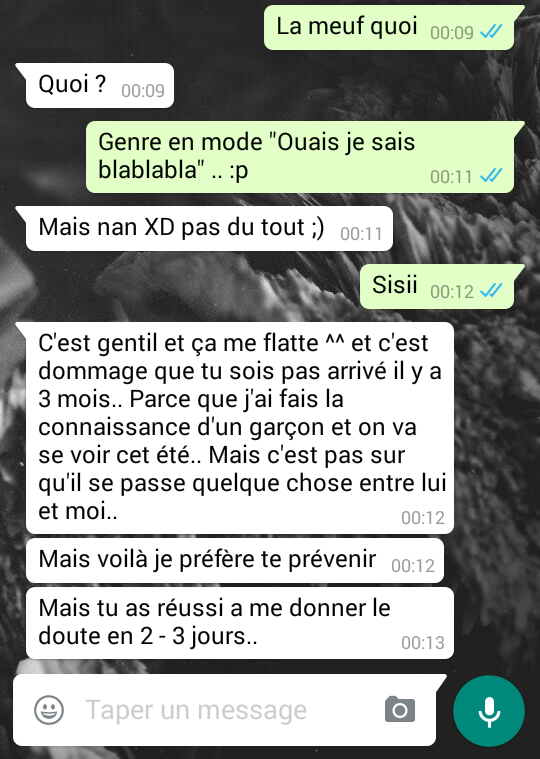Tap blue read checkmarks on 'La meuf quoi'

coord(491,32)
